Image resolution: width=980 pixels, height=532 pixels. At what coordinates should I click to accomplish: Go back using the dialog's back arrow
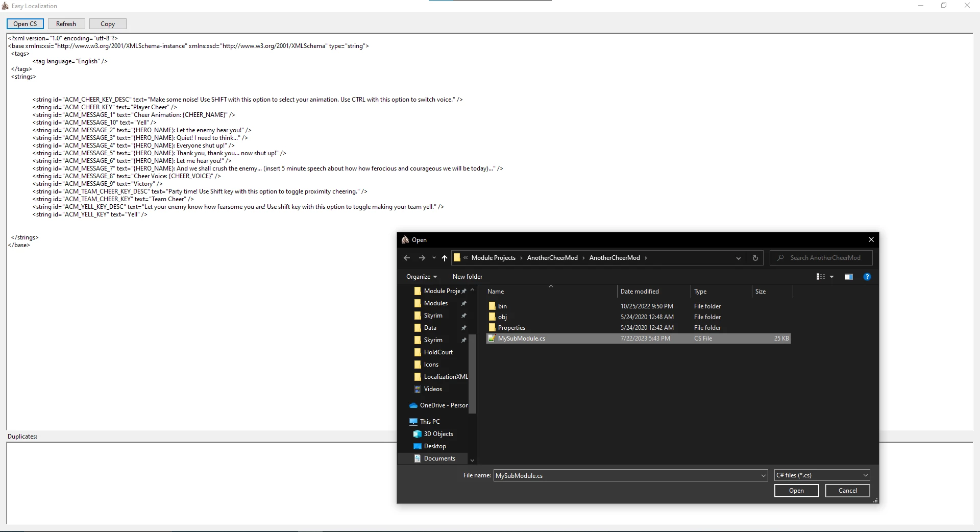coord(407,258)
